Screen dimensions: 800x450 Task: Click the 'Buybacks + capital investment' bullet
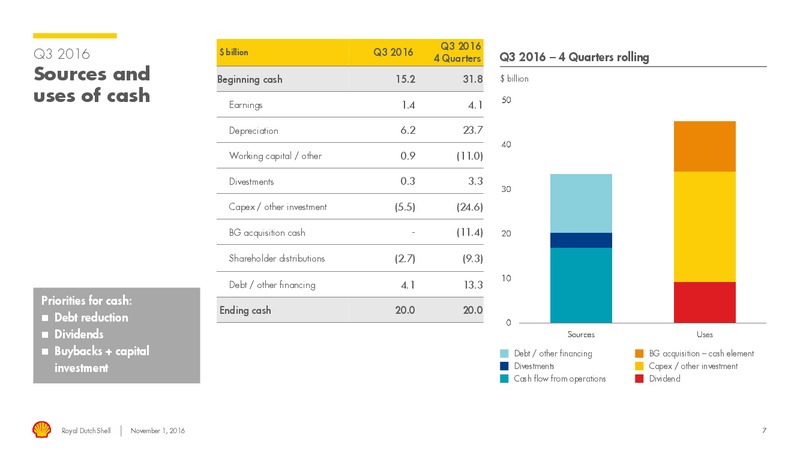102,359
